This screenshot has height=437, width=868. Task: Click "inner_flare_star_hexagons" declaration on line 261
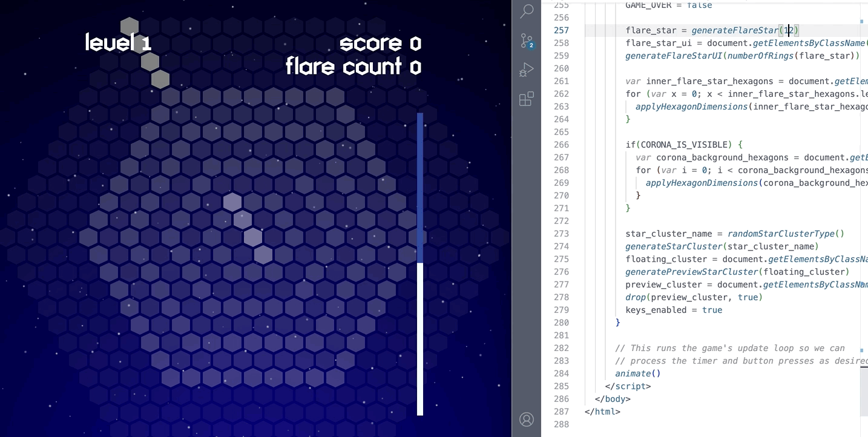point(709,81)
